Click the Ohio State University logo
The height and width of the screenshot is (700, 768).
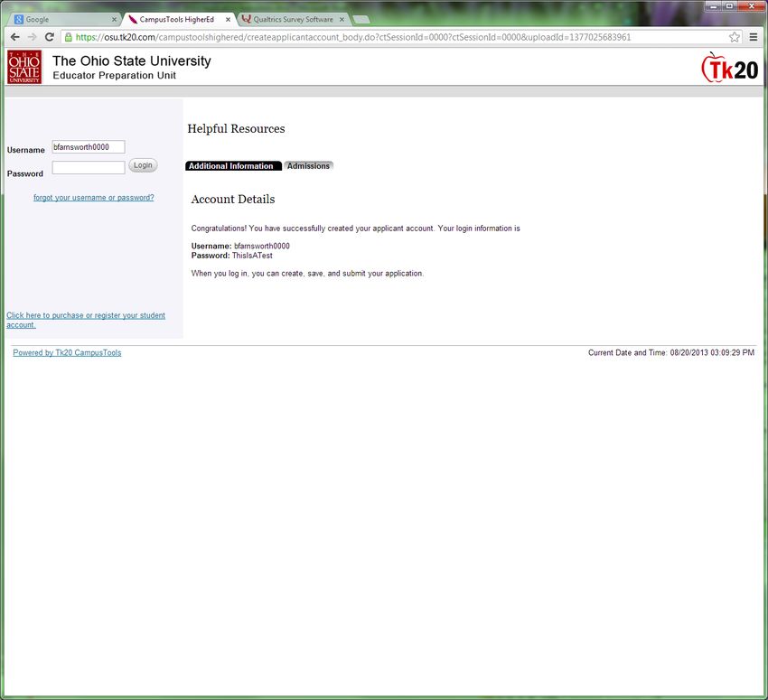(24, 67)
